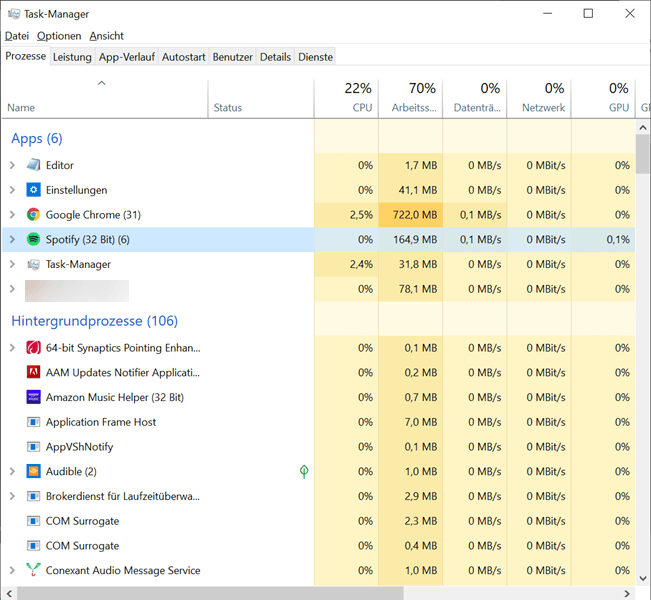
Task: Click the horizontal scrollbar thumb
Action: 210,593
